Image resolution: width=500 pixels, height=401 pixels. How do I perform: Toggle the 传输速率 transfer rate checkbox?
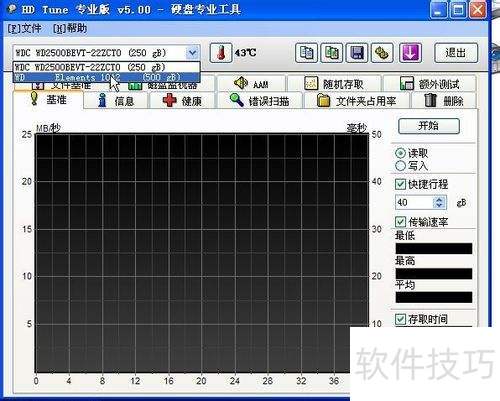[x=400, y=222]
